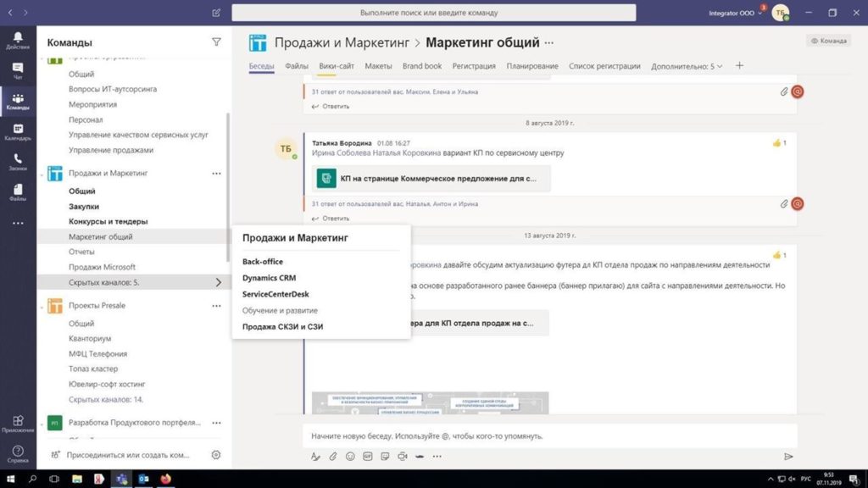Expand 31 replies from Наталья, Антон и Ирина
Image resolution: width=868 pixels, height=488 pixels.
395,203
